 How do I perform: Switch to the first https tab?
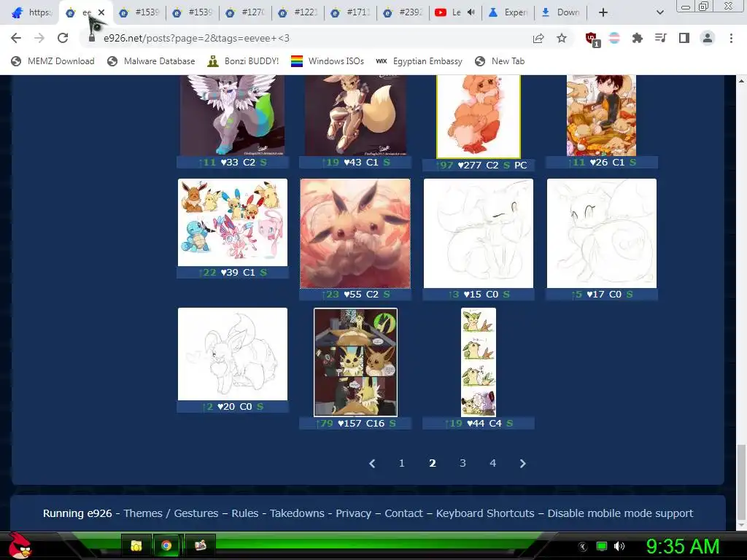point(31,12)
